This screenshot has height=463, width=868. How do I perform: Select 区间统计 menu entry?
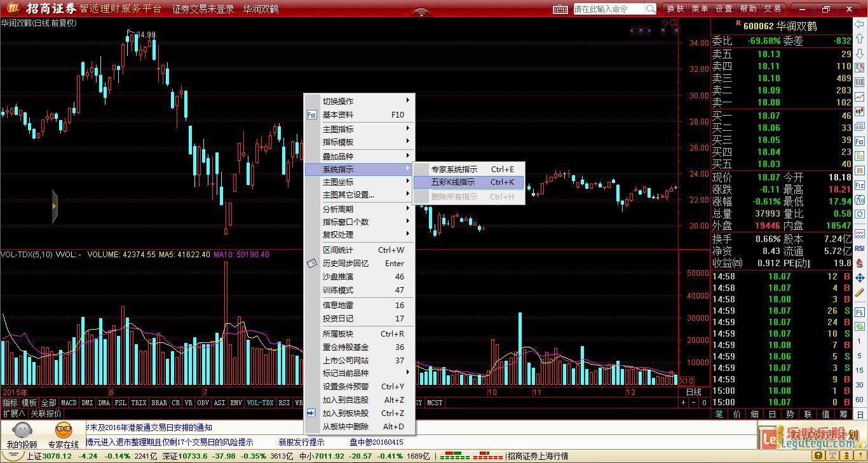coord(360,250)
